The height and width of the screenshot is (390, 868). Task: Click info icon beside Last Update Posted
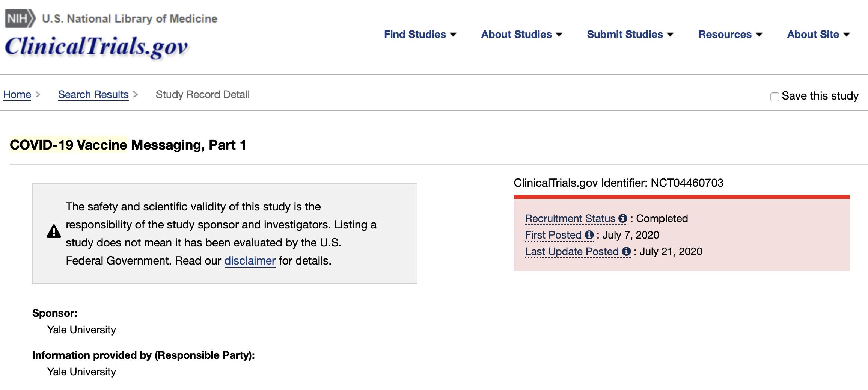click(x=626, y=251)
